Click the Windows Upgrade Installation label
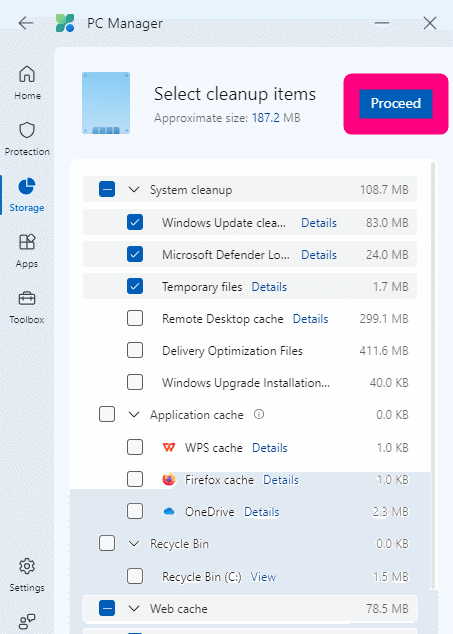Screen dimensions: 453x634 (x=246, y=383)
